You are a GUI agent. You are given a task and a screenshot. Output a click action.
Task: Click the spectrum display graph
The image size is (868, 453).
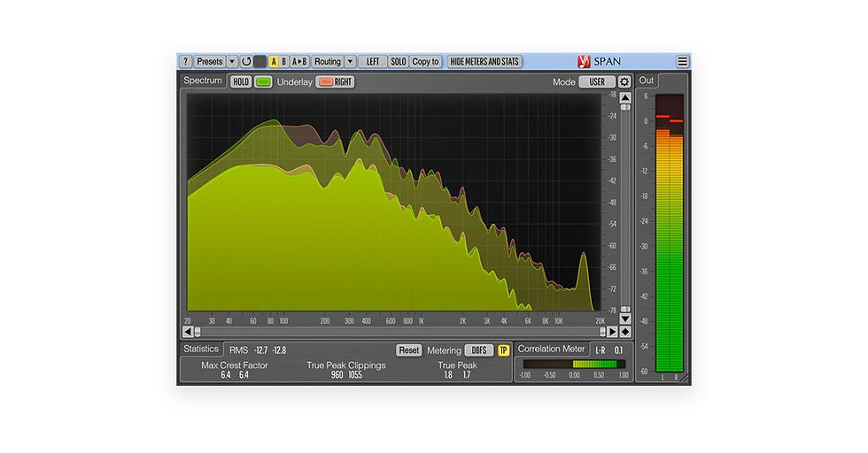394,202
